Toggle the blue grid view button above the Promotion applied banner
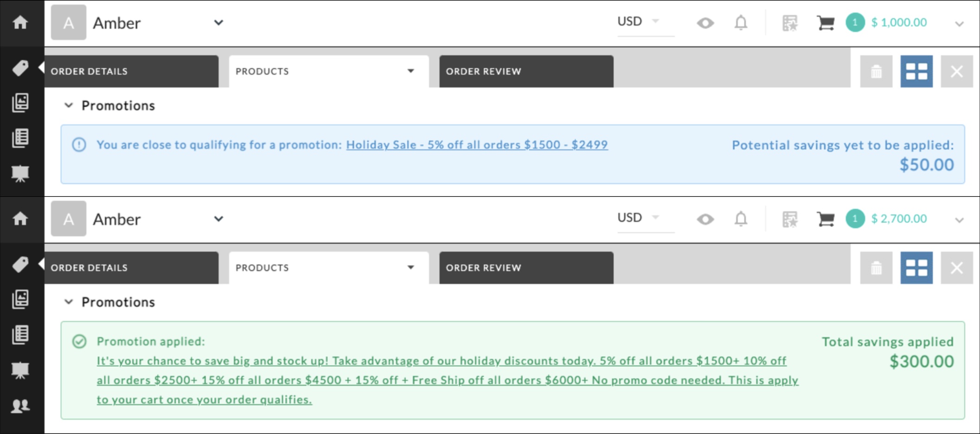 (x=916, y=268)
